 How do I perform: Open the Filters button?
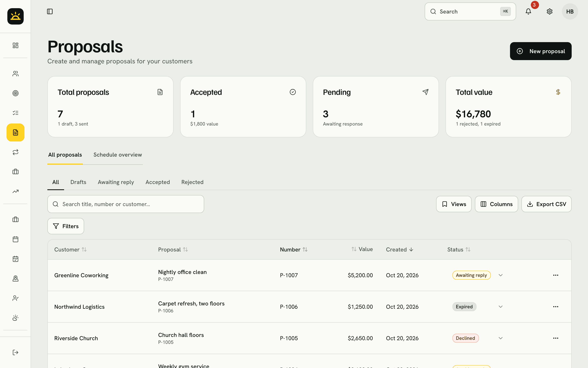pyautogui.click(x=66, y=226)
